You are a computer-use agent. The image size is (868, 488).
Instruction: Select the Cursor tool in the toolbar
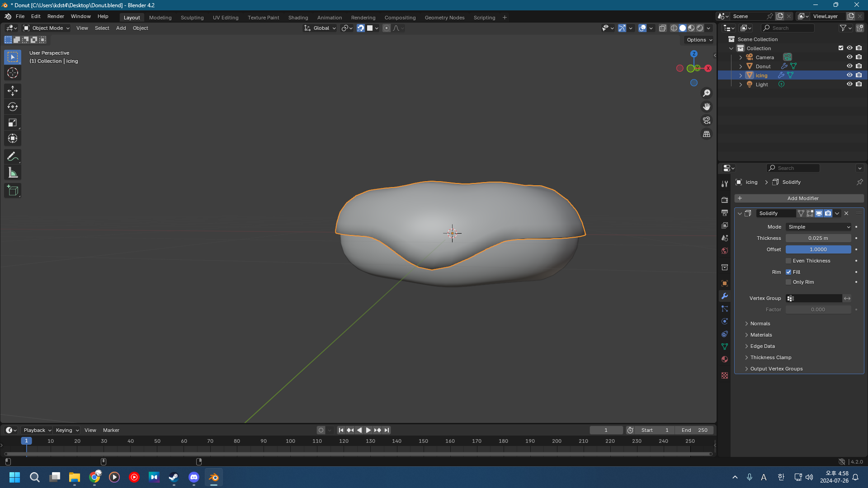13,73
